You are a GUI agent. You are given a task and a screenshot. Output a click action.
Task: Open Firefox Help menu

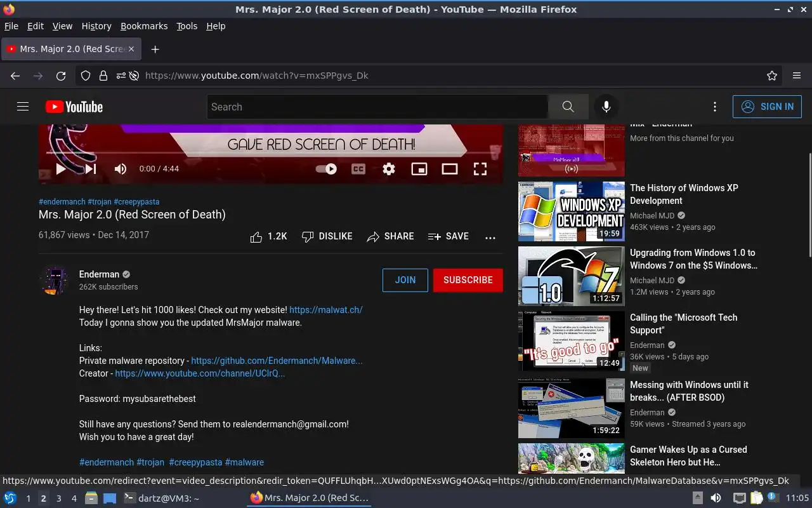tap(216, 26)
